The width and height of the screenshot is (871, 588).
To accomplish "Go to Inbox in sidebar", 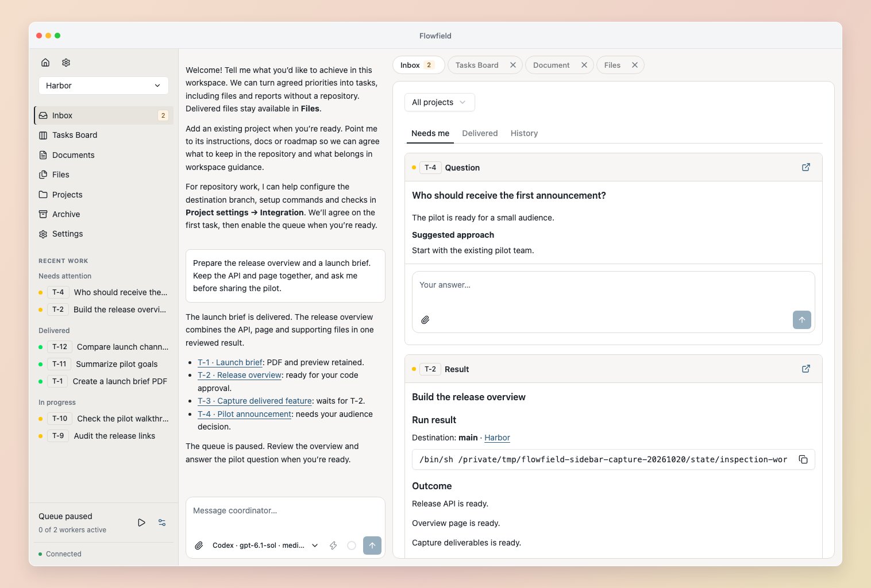I will coord(103,115).
